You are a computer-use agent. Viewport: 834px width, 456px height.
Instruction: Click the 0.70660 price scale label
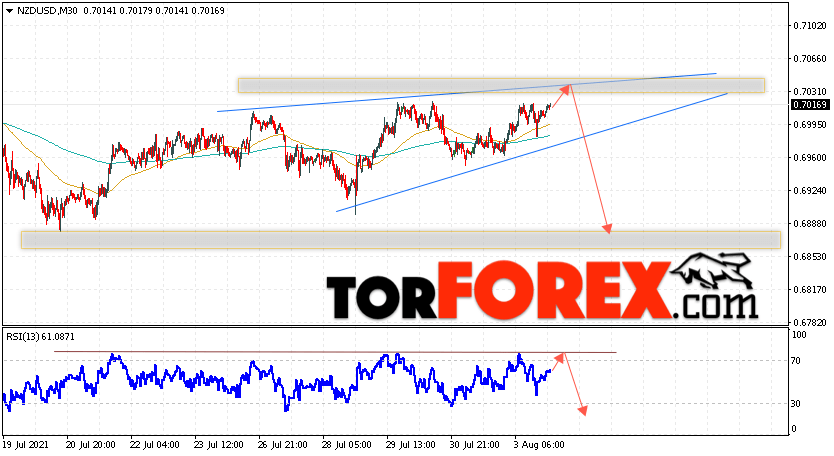click(810, 59)
